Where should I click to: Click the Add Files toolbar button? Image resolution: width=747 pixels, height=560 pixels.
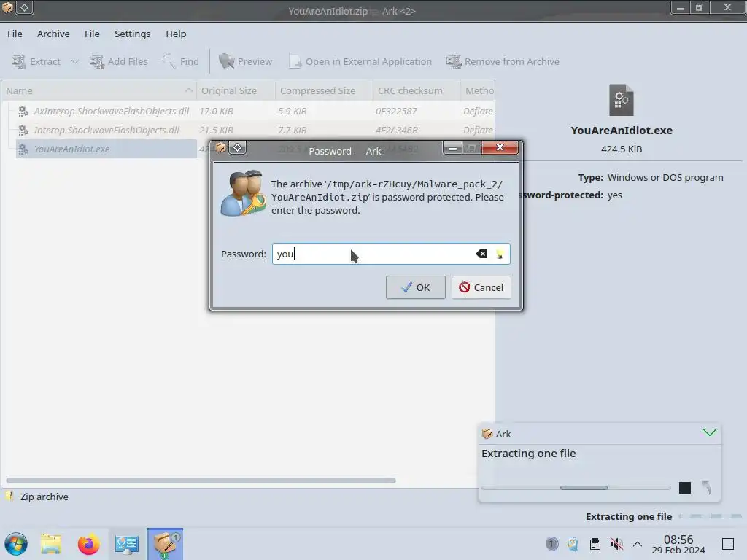tap(119, 61)
